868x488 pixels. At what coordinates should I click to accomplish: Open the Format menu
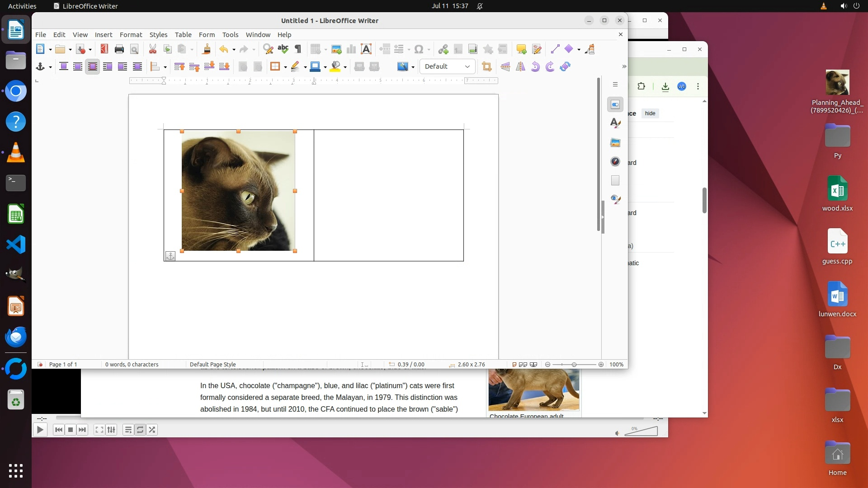[131, 35]
